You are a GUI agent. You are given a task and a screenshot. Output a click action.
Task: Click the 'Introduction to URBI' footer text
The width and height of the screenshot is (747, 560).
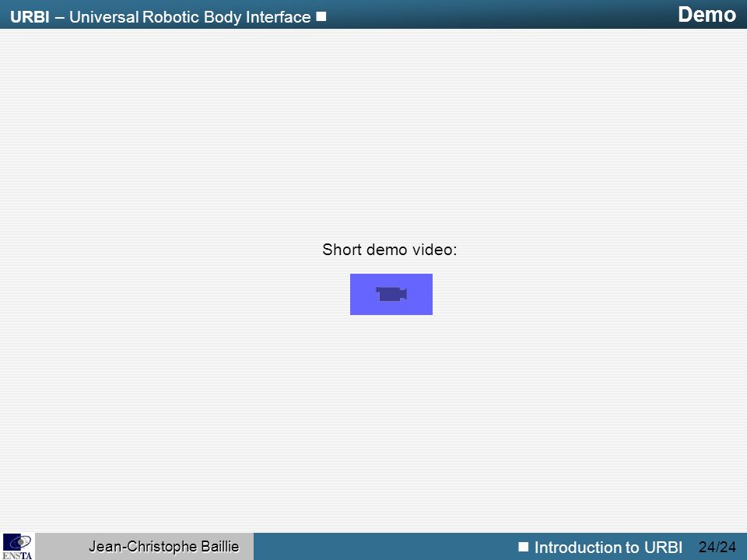(608, 547)
